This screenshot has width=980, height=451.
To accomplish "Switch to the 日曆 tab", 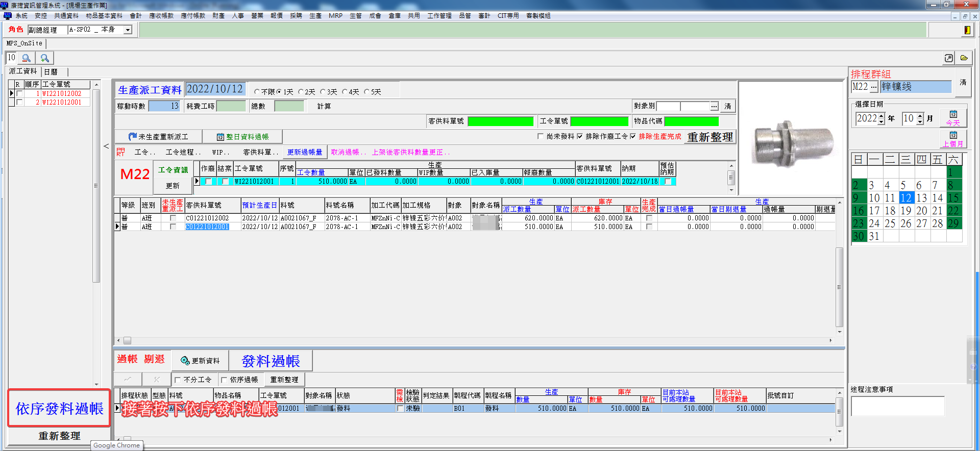I will pyautogui.click(x=51, y=72).
